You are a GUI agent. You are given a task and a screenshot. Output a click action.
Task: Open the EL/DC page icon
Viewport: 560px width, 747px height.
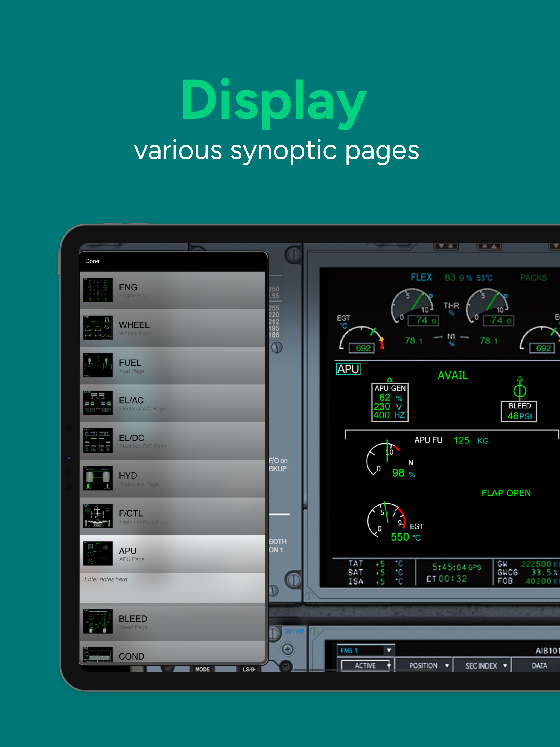(x=98, y=440)
